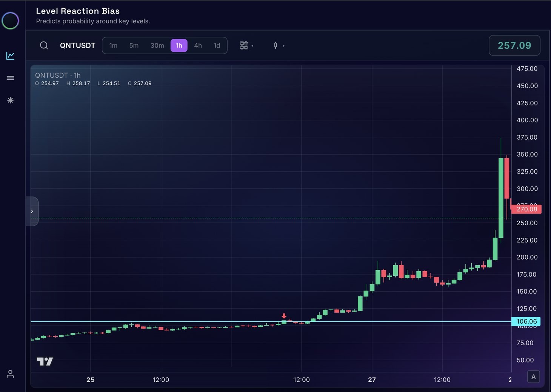
Task: Select the 4h timeframe
Action: [198, 46]
